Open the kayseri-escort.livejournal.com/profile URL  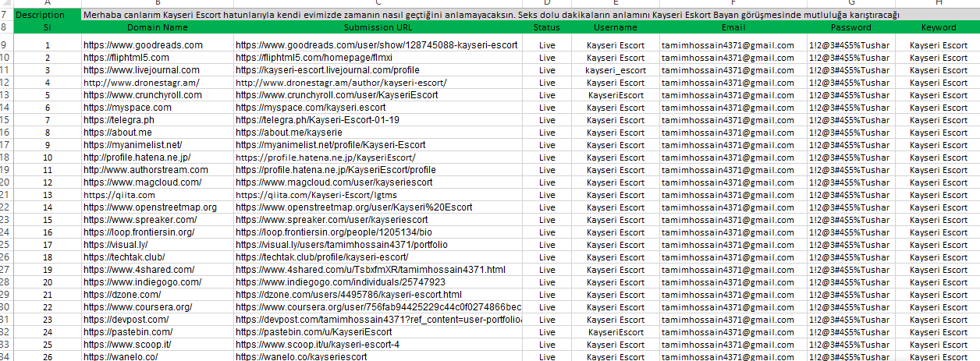coord(379,70)
